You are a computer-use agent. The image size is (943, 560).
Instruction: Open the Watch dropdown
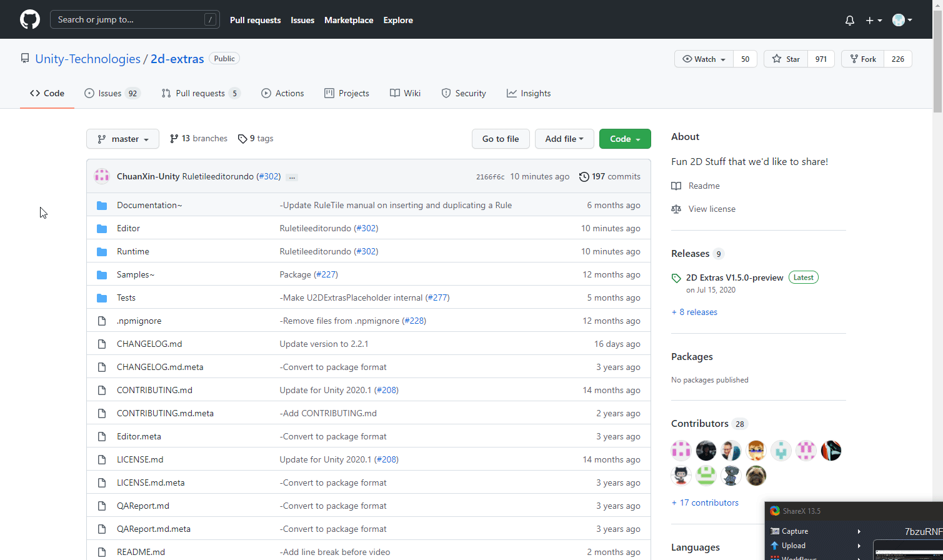coord(704,59)
